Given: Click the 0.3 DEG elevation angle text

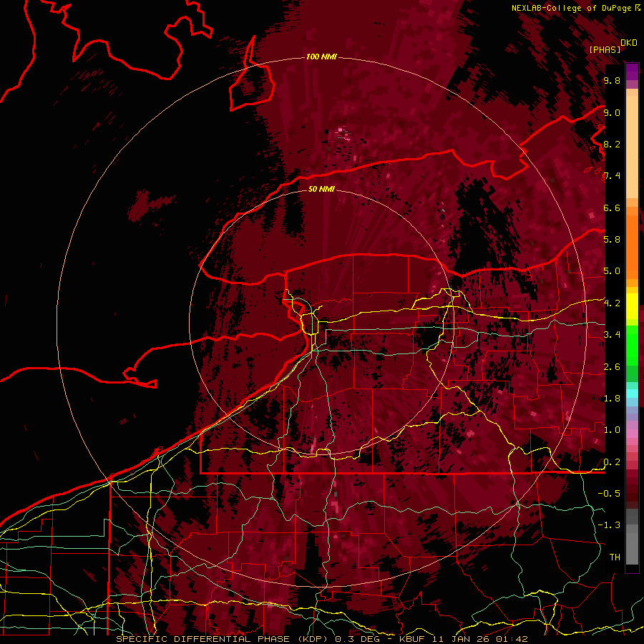Looking at the screenshot, I should pyautogui.click(x=357, y=639).
